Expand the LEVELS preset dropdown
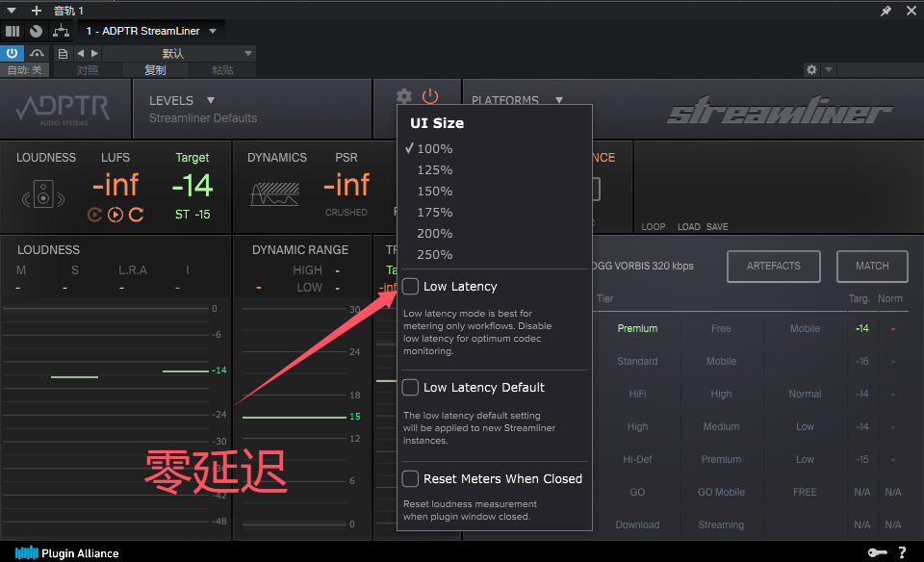Viewport: 924px width, 562px height. pyautogui.click(x=211, y=101)
